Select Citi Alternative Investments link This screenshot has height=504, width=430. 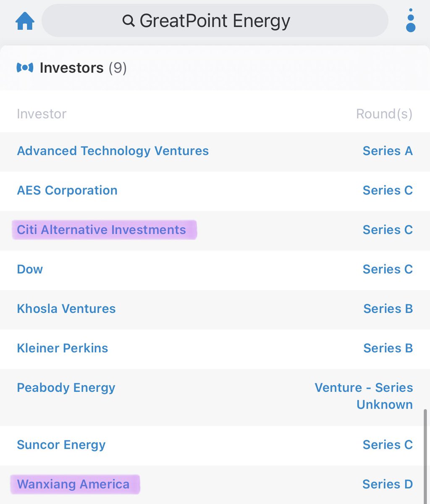(x=101, y=230)
